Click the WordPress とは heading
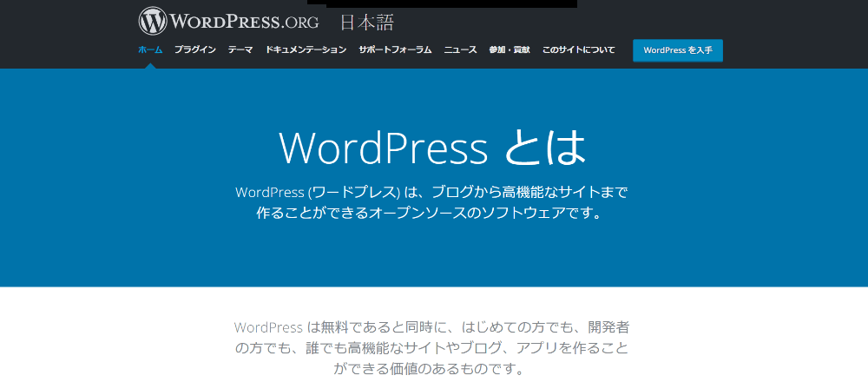868x382 pixels. pyautogui.click(x=432, y=148)
